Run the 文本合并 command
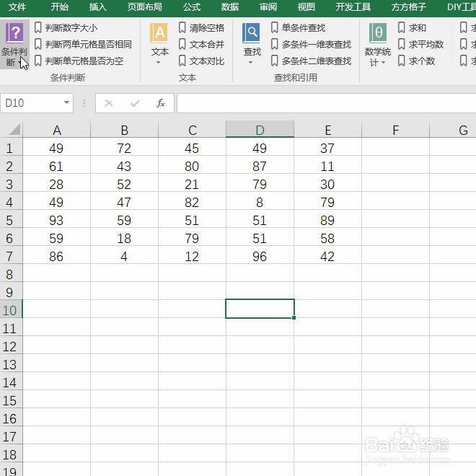Screen dimensions: 476x476 click(x=207, y=45)
